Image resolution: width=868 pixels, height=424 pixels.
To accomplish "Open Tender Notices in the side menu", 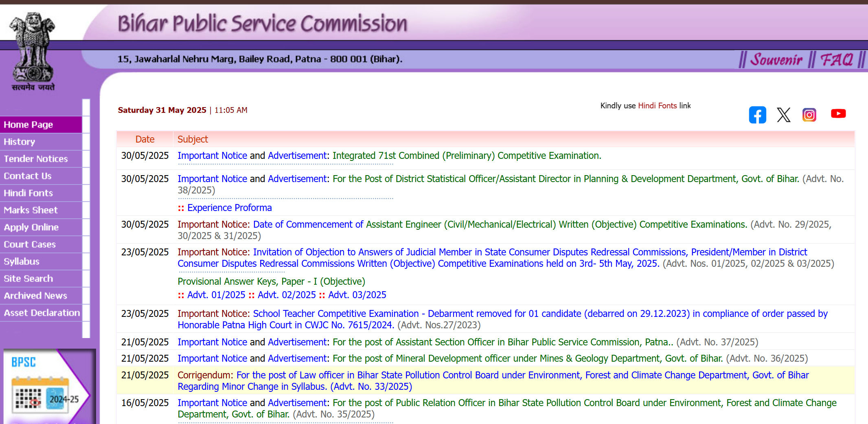I will [41, 159].
